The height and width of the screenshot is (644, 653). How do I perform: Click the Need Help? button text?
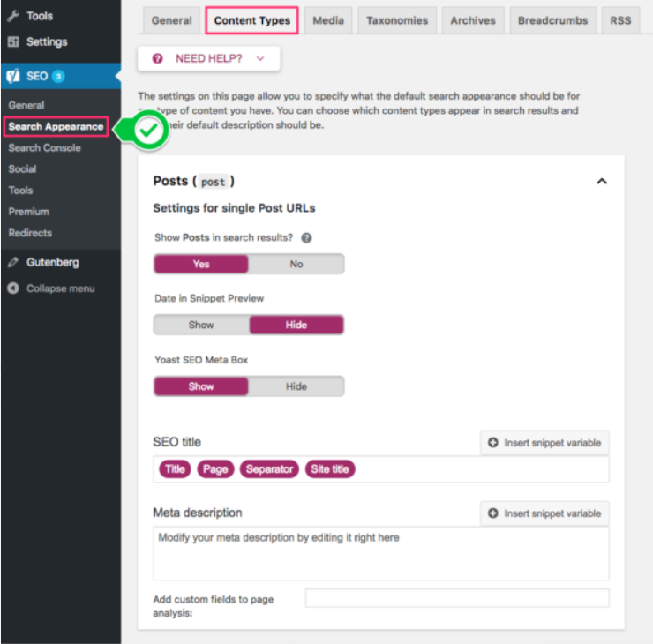[x=208, y=58]
